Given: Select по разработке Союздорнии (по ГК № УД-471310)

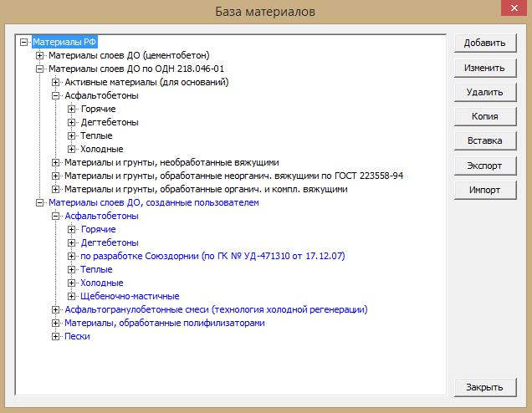Looking at the screenshot, I should point(212,256).
